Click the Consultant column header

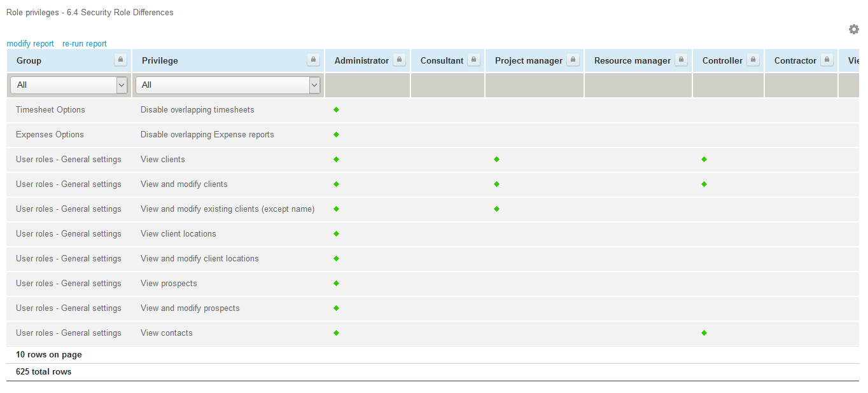coord(442,60)
